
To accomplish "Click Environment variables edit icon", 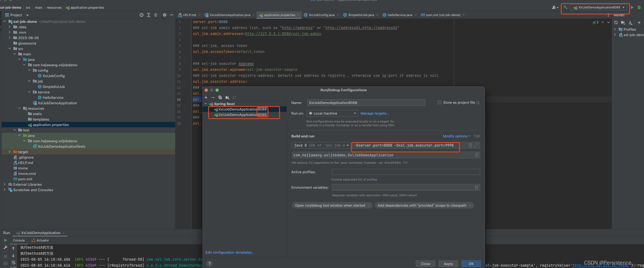I will 476,187.
